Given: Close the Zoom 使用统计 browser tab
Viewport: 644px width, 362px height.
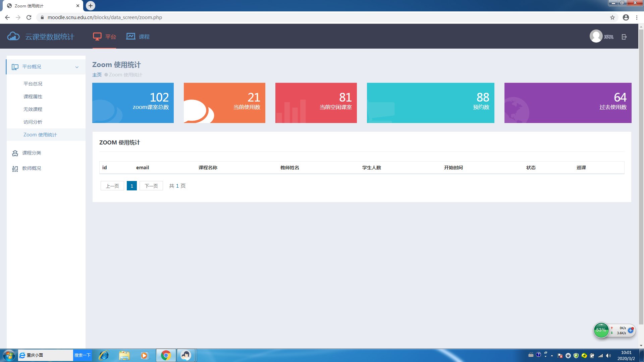Looking at the screenshot, I should (78, 6).
